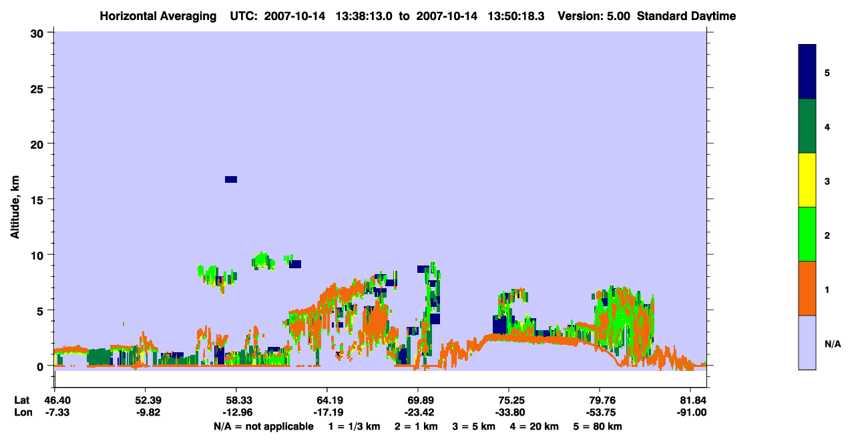Click the isolated dark blue block near 17 km
The width and height of the screenshot is (868, 445).
231,179
